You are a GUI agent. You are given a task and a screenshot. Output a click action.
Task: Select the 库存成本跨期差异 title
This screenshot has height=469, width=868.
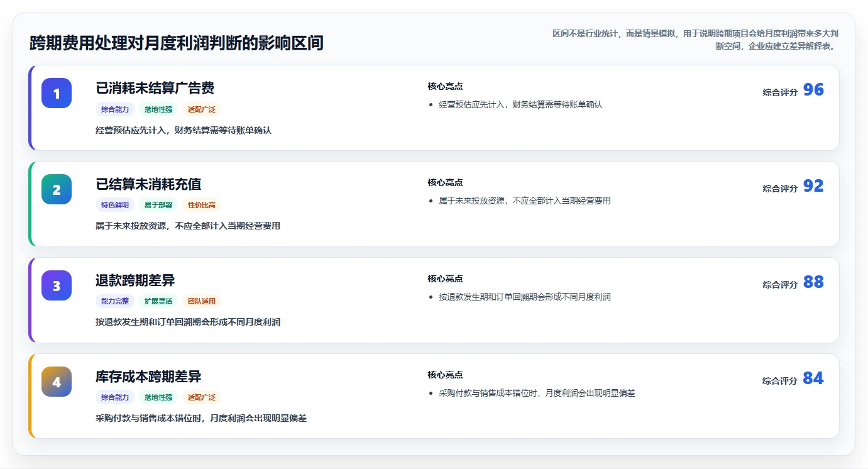[x=148, y=377]
